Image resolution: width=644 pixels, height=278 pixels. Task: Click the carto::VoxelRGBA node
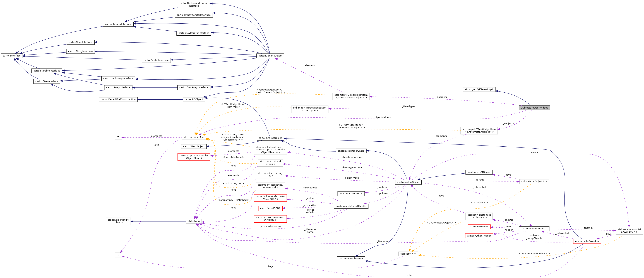(x=270, y=208)
